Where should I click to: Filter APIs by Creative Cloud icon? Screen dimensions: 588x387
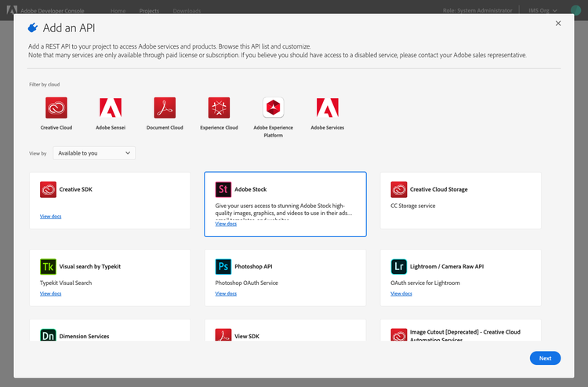[56, 108]
